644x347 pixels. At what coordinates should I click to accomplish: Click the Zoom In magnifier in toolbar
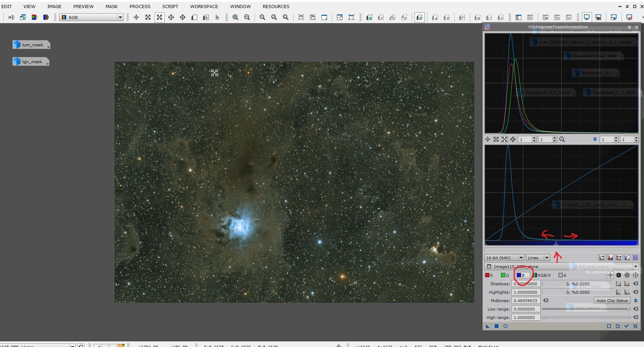pos(235,17)
